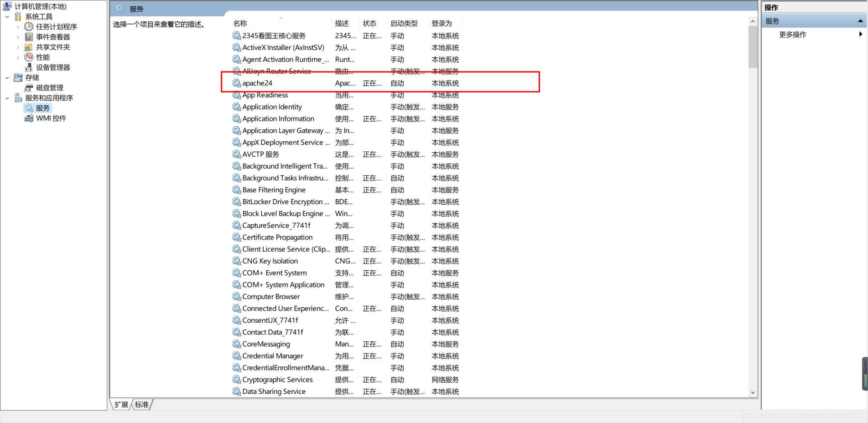Click the Disk Management (磁盘管理) icon
Viewport: 868px width, 423px height.
[29, 88]
